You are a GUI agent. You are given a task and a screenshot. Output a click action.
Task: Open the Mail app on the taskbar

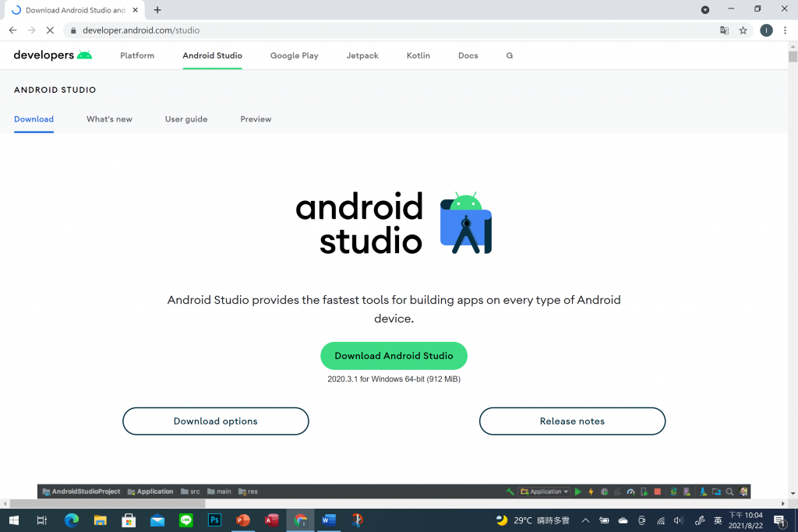tap(157, 520)
